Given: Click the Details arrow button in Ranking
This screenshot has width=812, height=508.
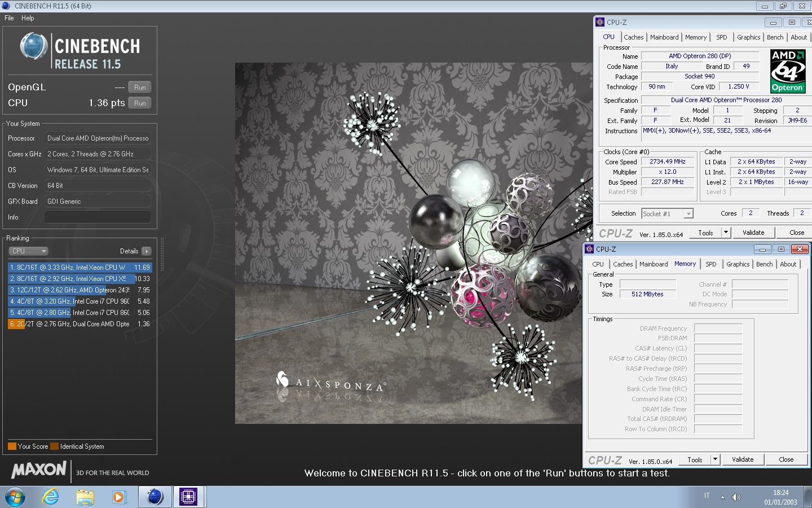Looking at the screenshot, I should click(x=147, y=251).
